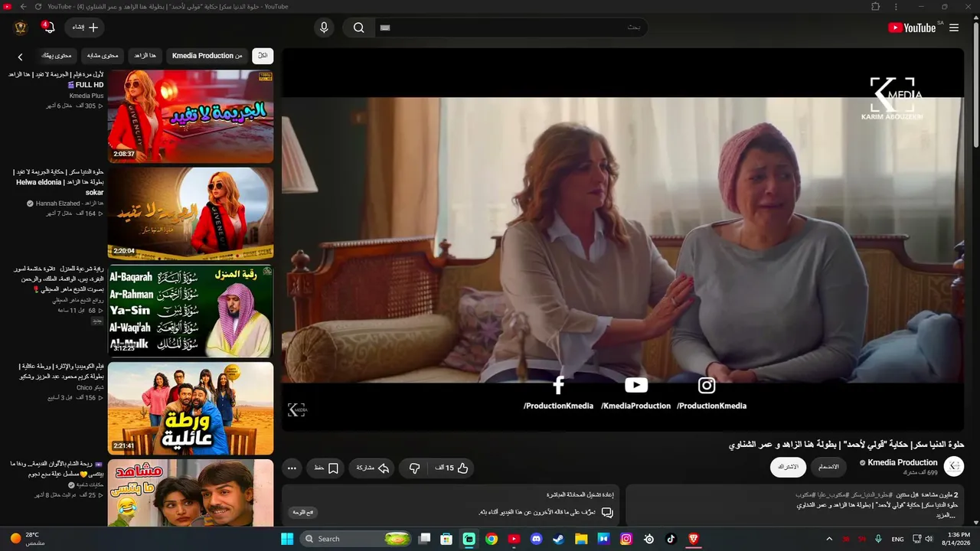
Task: Open the الجريمة لا تفيد 2:08:37 thumbnail
Action: 191,116
